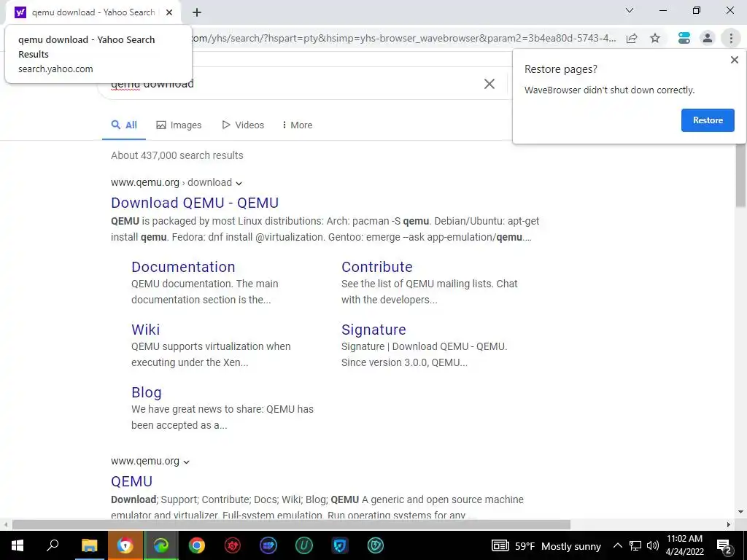Open the teal circular shield app in taskbar
This screenshot has width=747, height=560.
376,545
